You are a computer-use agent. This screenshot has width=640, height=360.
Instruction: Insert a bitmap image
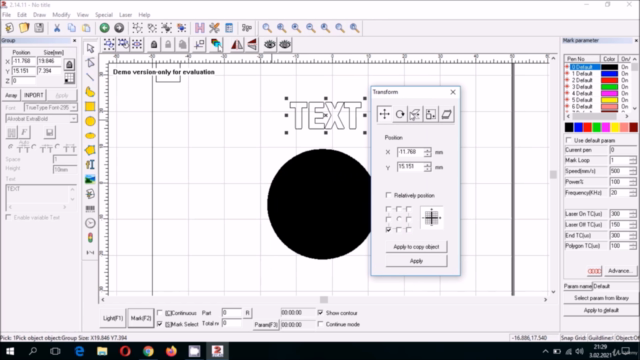tap(90, 179)
